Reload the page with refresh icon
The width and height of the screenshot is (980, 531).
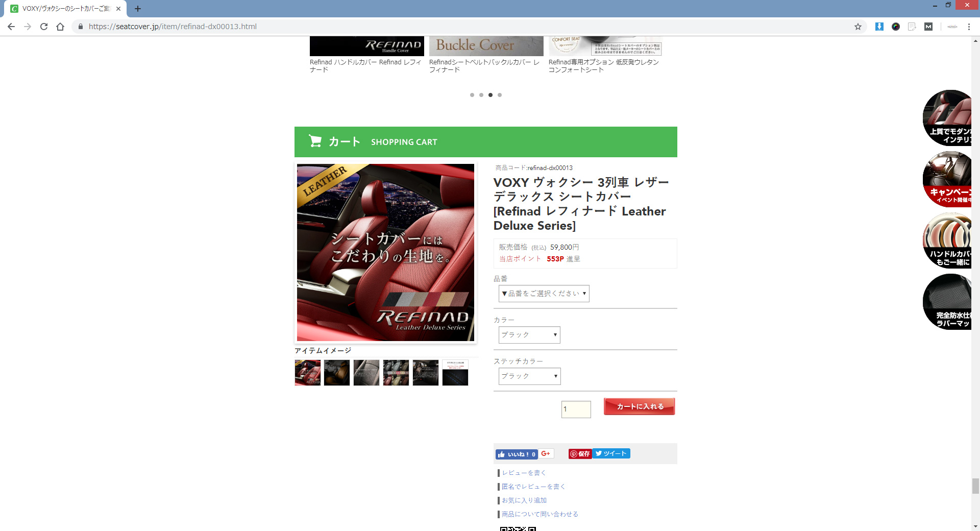[x=44, y=27]
